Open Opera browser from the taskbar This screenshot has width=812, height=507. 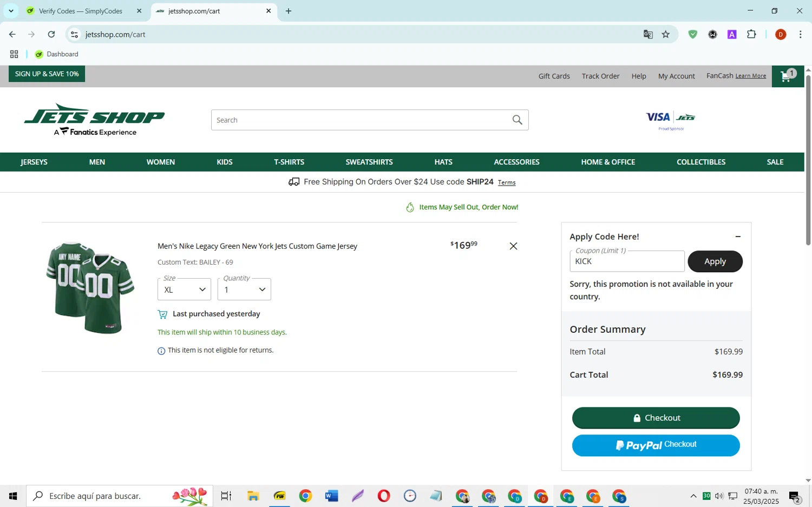tap(384, 496)
